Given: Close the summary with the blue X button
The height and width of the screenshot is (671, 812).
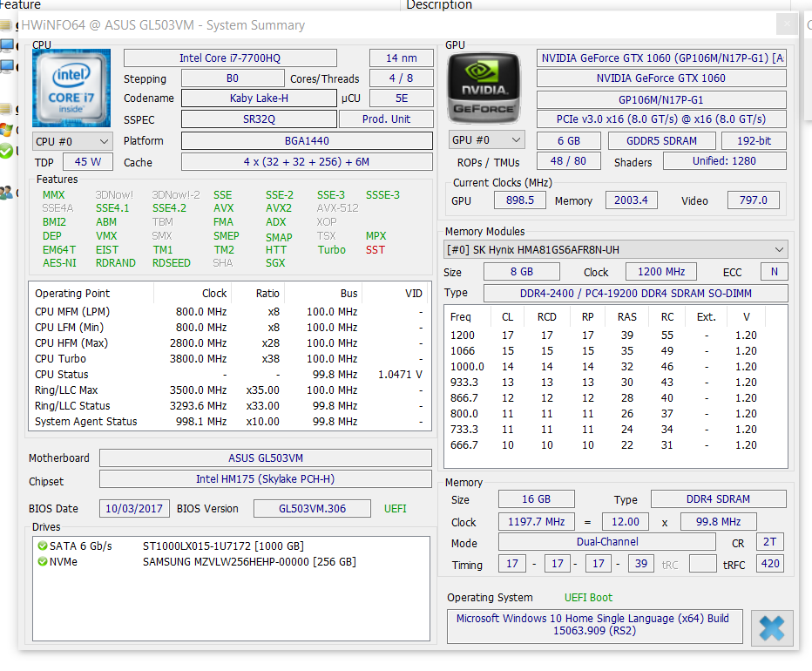Looking at the screenshot, I should (771, 627).
